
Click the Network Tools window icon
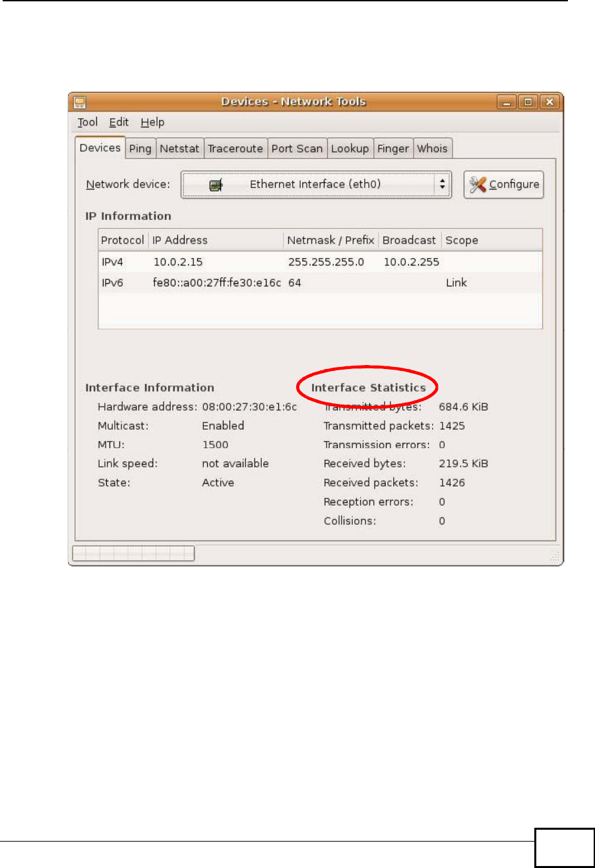point(79,102)
